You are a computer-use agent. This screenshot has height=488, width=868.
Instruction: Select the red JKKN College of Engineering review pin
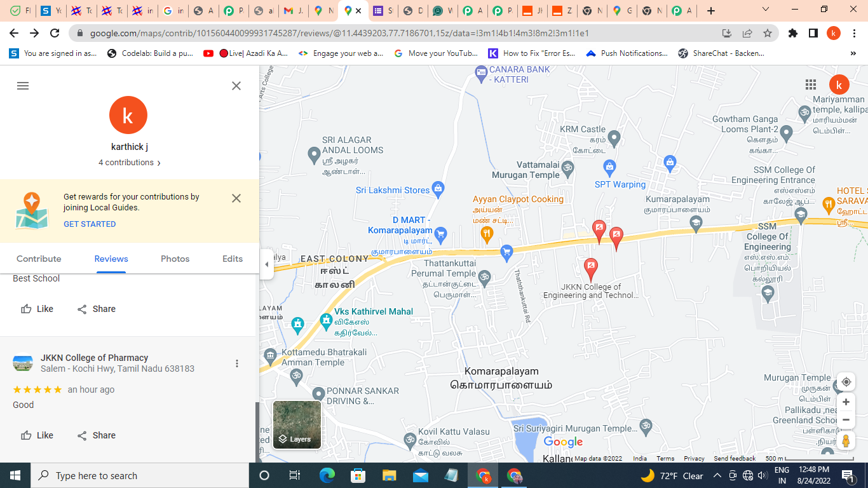[590, 269]
